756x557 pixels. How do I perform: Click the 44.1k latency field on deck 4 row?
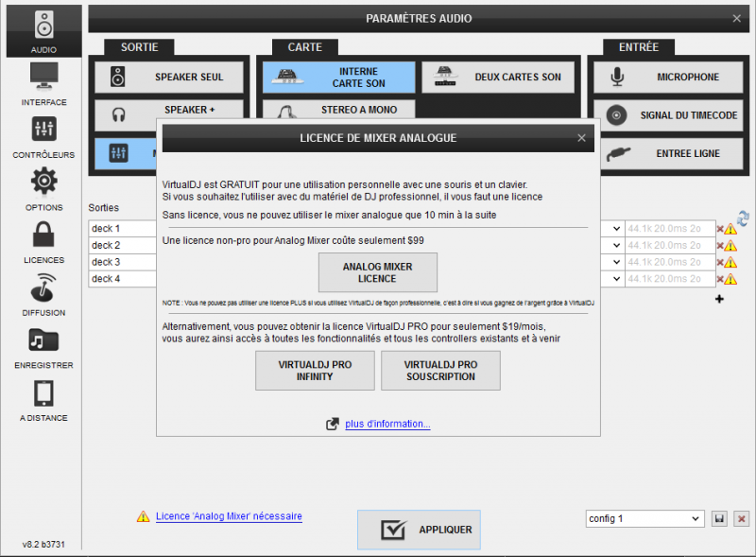pyautogui.click(x=670, y=278)
